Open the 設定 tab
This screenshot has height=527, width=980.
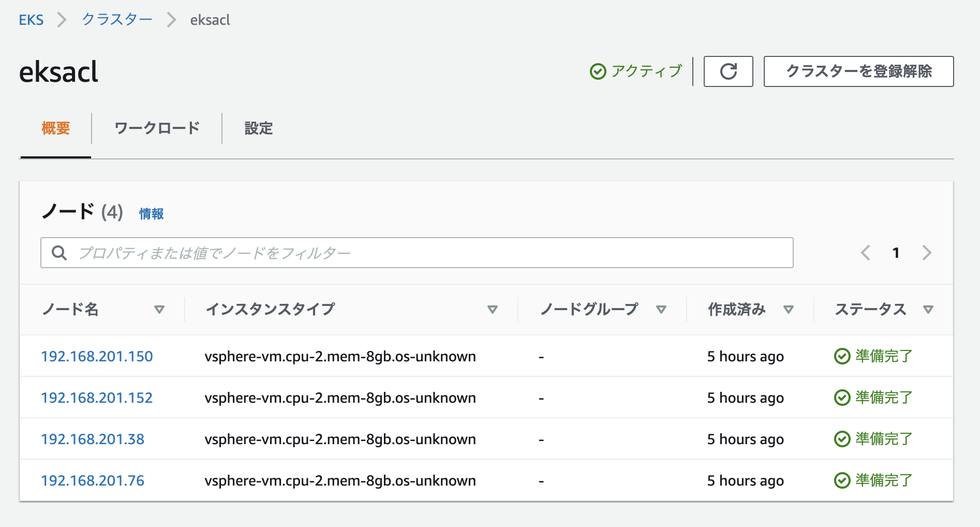click(x=259, y=128)
